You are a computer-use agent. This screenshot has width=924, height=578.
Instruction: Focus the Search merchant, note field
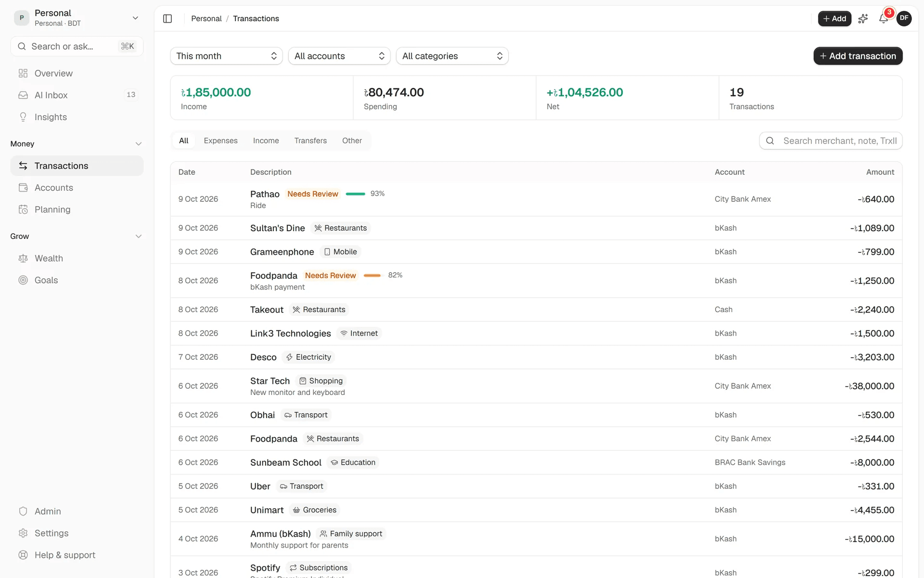pos(831,141)
